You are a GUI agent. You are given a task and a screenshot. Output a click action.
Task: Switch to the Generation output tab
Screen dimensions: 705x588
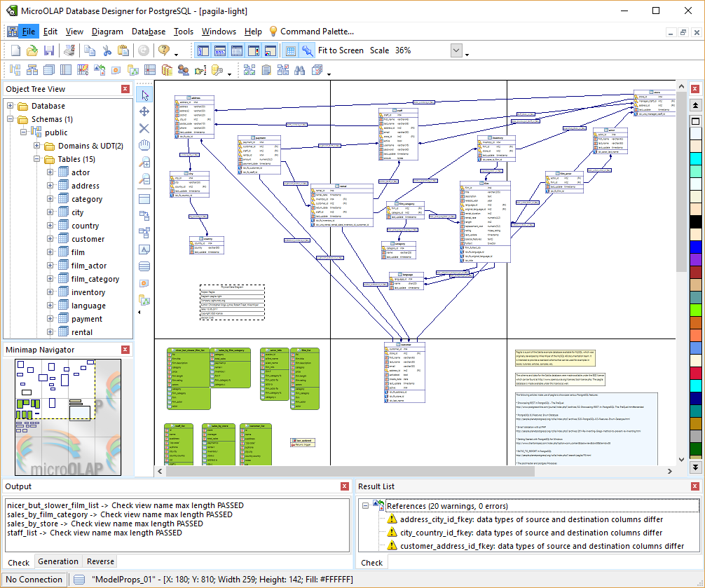[58, 561]
